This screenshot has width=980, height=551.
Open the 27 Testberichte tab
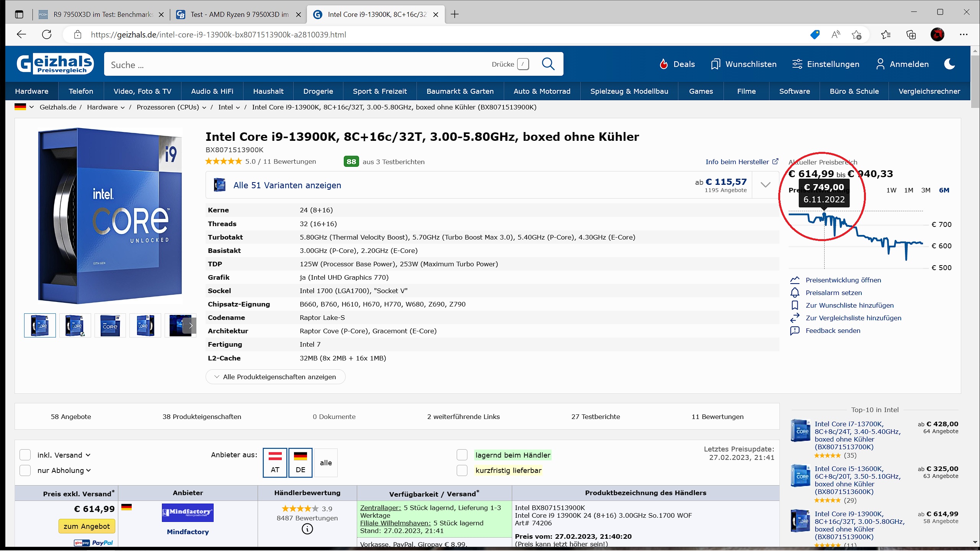[x=595, y=417]
